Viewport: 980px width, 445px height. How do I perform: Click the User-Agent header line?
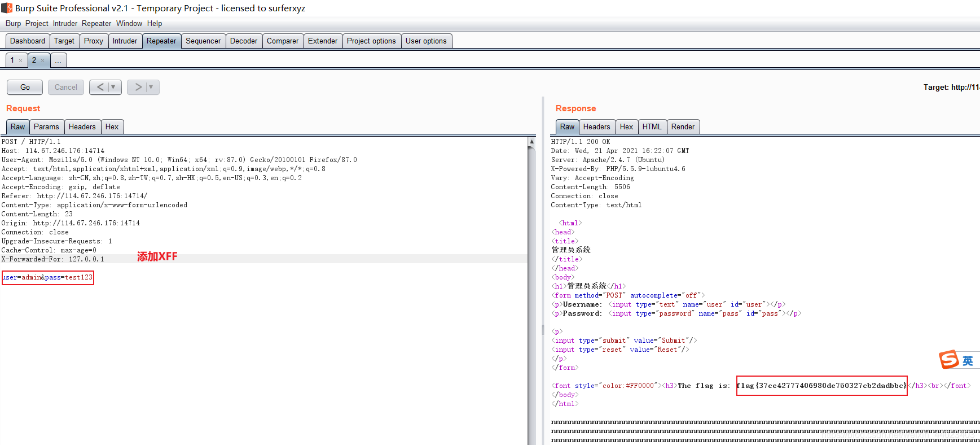[x=179, y=160]
